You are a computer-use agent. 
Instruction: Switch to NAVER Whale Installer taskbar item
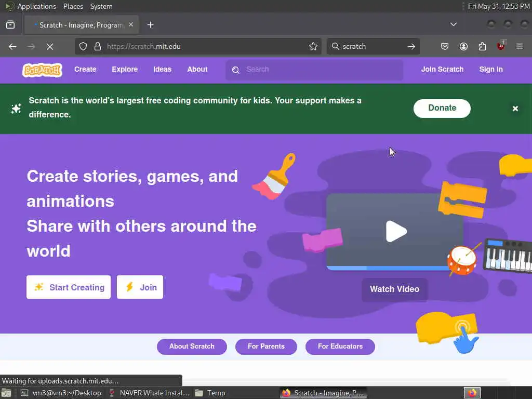tap(149, 393)
